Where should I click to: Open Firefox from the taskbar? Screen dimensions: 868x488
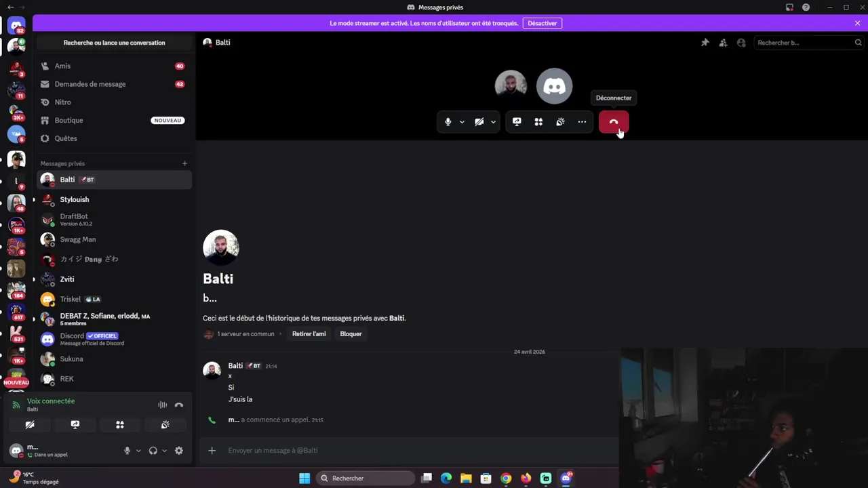pyautogui.click(x=526, y=479)
